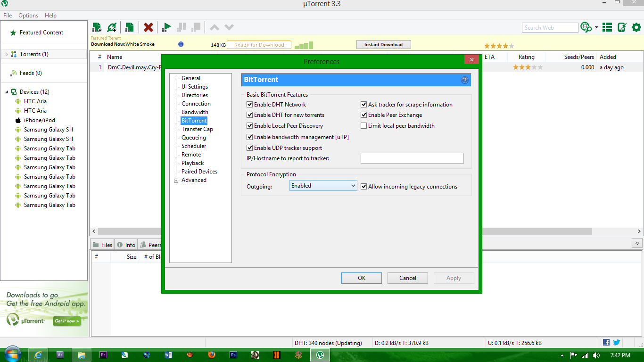The height and width of the screenshot is (362, 644).
Task: Open Adobe Photoshop from the taskbar
Action: (233, 355)
